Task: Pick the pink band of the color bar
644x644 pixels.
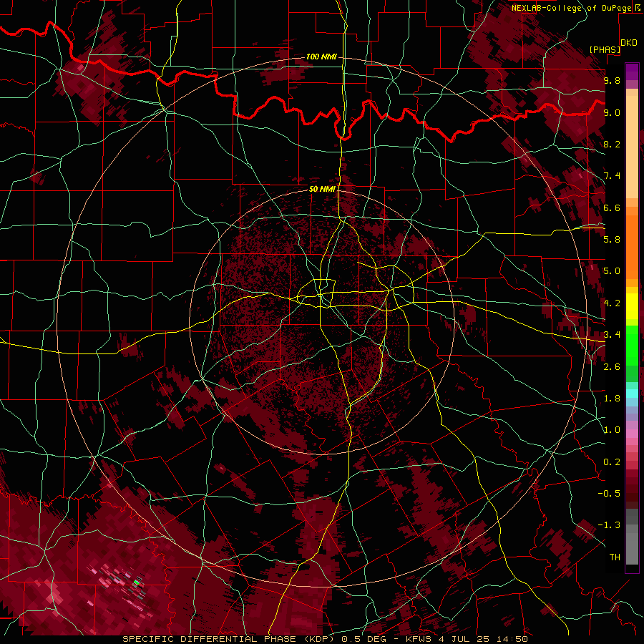Action: tap(632, 434)
